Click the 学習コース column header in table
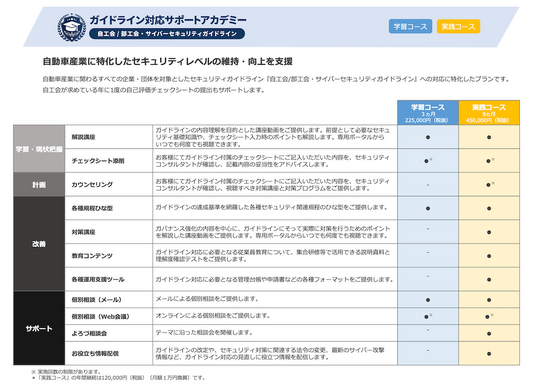The height and width of the screenshot is (386, 536). pyautogui.click(x=428, y=112)
